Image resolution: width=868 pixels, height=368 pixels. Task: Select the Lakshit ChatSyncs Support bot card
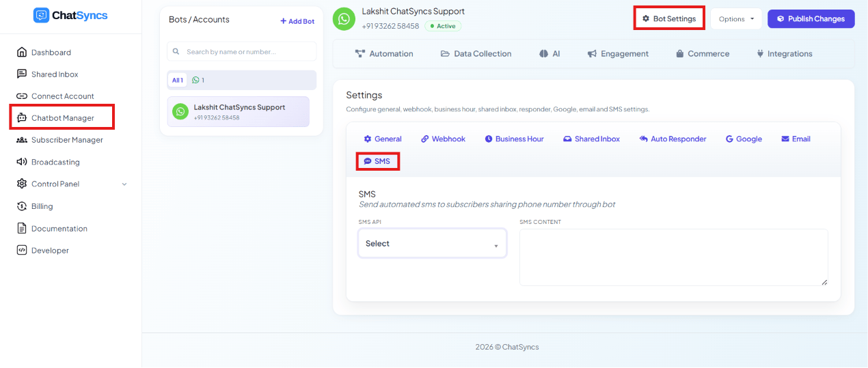[x=238, y=111]
